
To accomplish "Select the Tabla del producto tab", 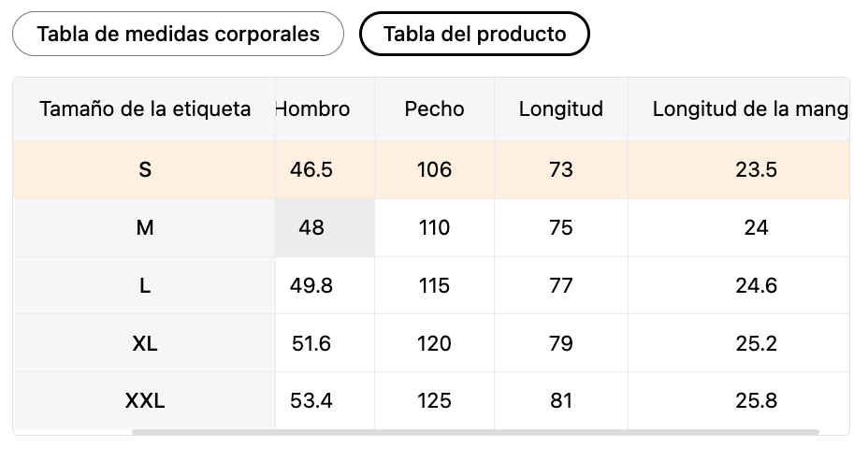I will click(x=474, y=34).
